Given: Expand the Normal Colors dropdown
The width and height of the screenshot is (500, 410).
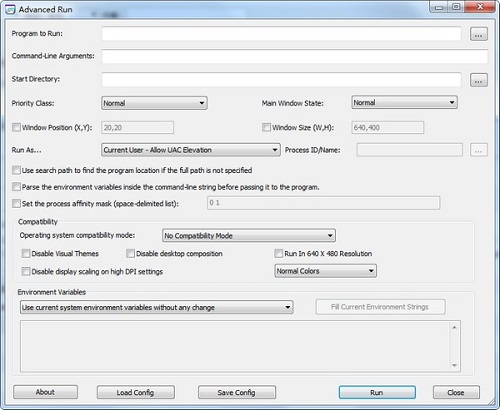Looking at the screenshot, I should coord(326,271).
